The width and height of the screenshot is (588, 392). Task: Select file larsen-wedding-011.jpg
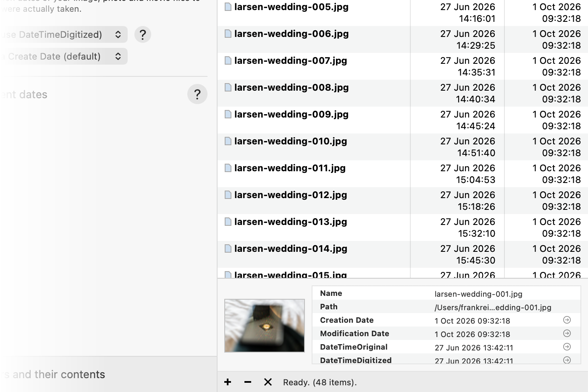pyautogui.click(x=290, y=168)
